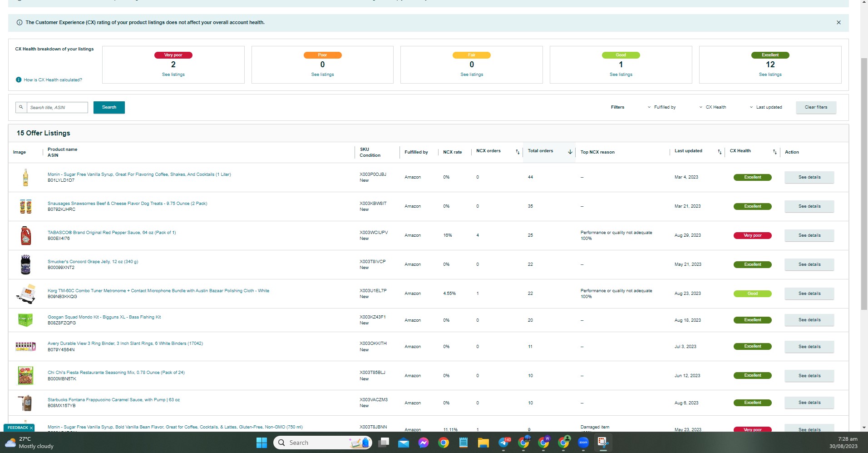
Task: Expand the Last updated filter dropdown
Action: point(766,107)
